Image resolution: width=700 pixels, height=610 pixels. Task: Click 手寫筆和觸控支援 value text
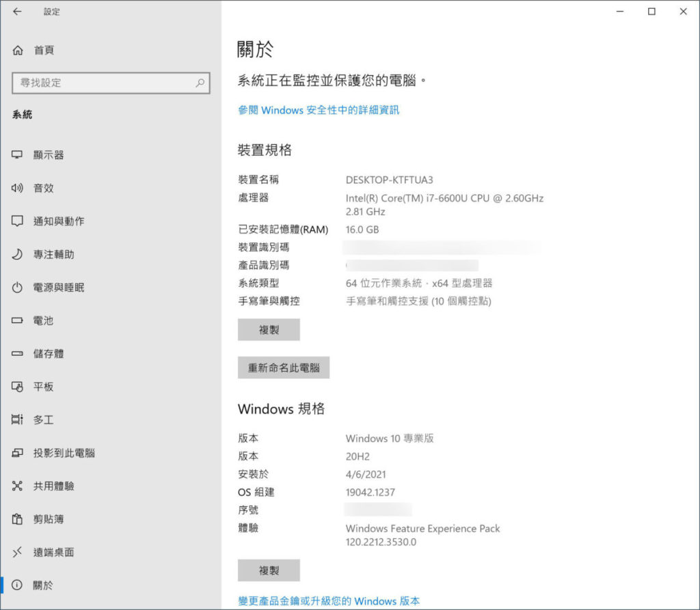418,301
